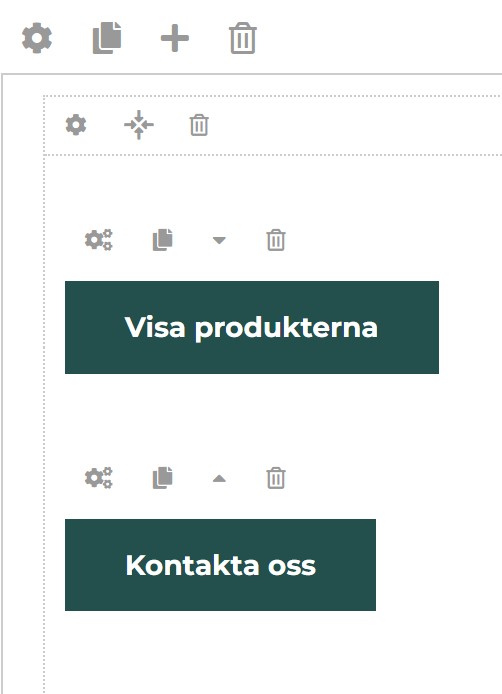Move Kontakta oss module up with arrow
This screenshot has width=502, height=694.
click(219, 478)
